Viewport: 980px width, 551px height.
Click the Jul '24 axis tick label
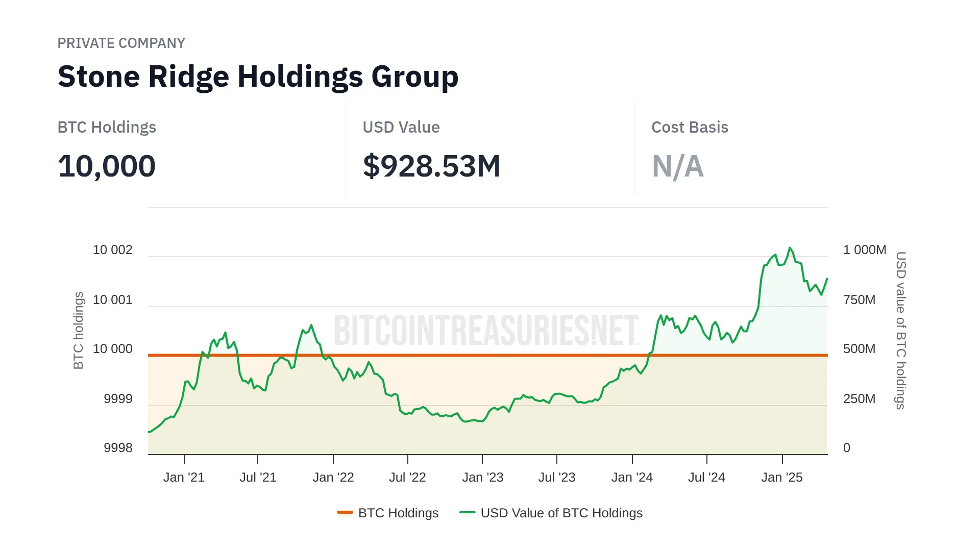pos(706,477)
